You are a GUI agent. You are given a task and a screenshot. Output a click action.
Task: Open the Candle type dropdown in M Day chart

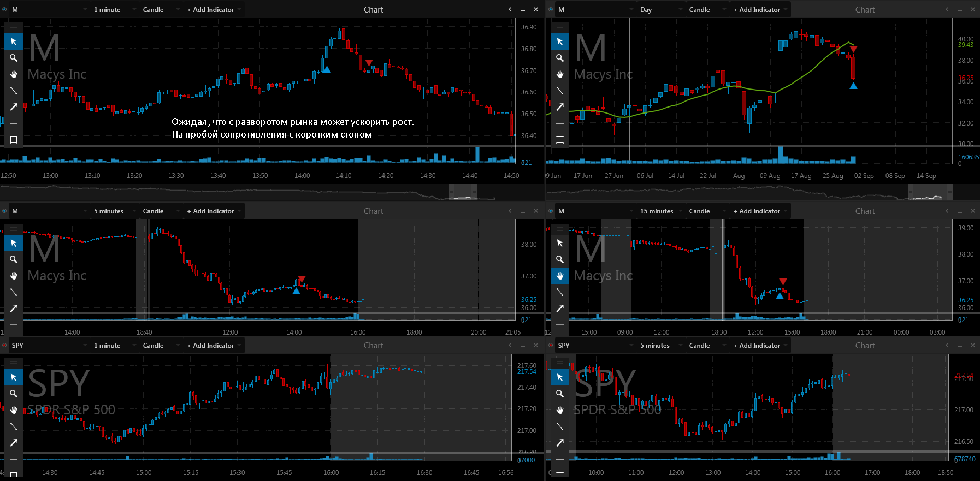[x=707, y=9]
